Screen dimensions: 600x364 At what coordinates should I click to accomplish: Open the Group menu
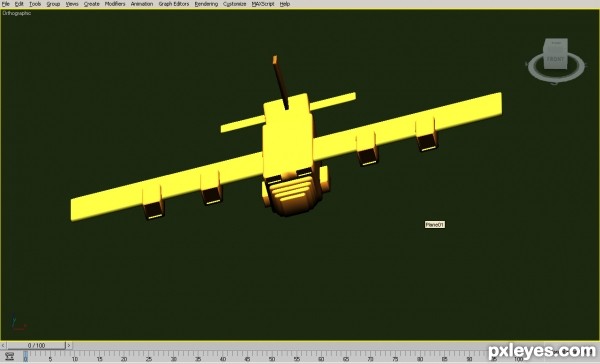(x=53, y=4)
